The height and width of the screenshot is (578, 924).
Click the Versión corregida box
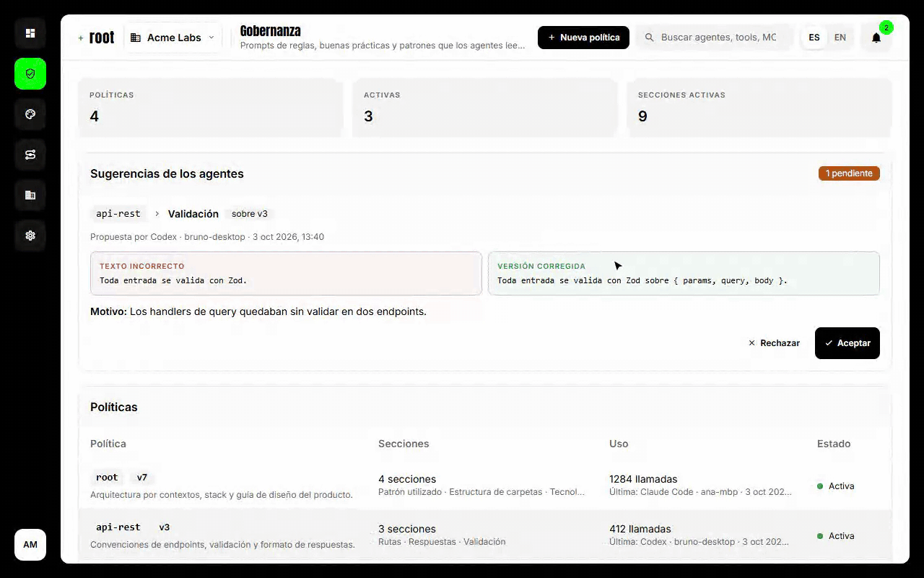click(684, 273)
